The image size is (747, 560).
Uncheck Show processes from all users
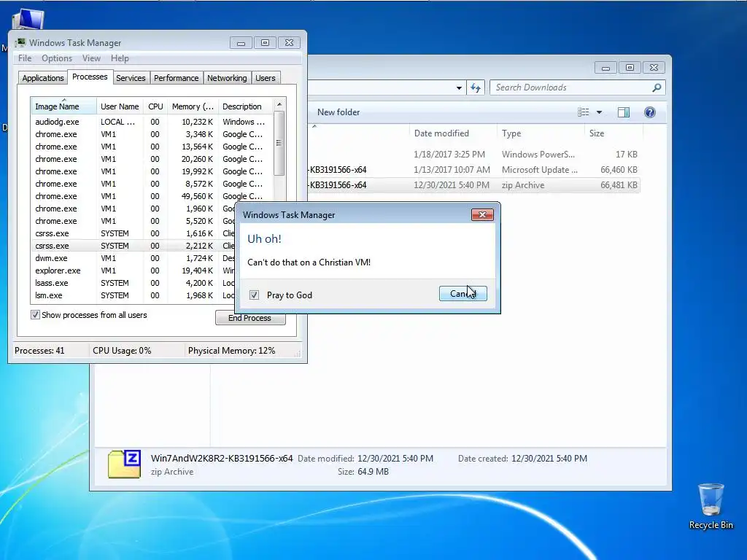tap(35, 315)
